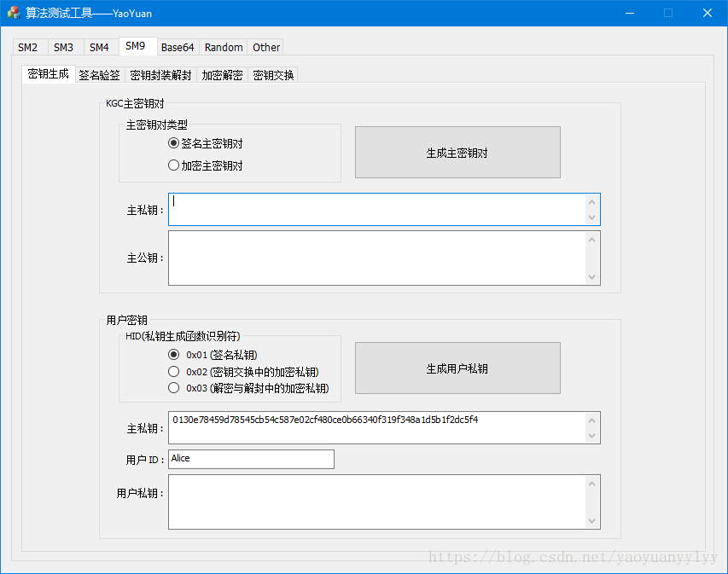Switch to the SM2 tab

click(28, 47)
